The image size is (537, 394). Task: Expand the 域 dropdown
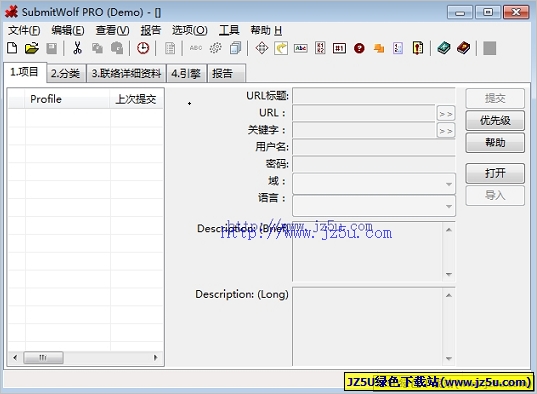(x=449, y=184)
